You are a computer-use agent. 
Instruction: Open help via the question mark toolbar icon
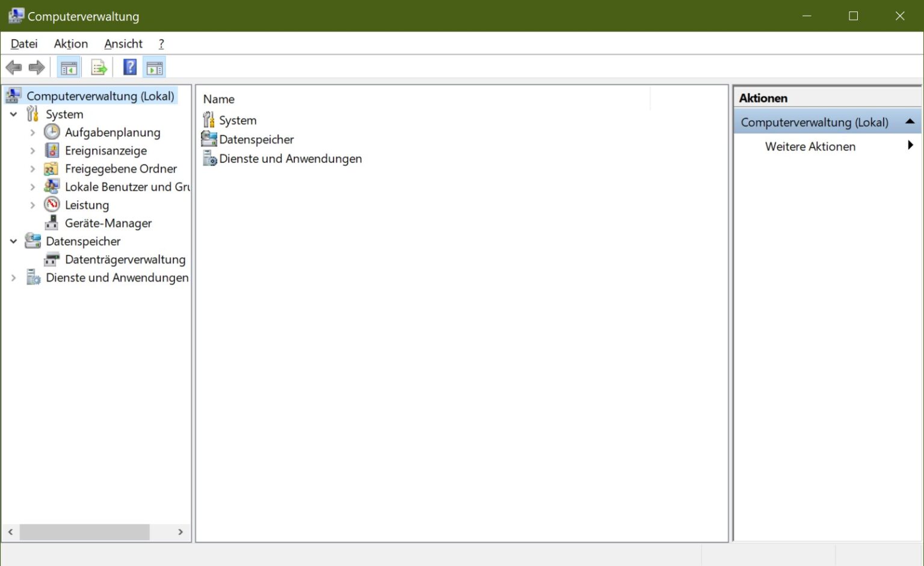(129, 67)
